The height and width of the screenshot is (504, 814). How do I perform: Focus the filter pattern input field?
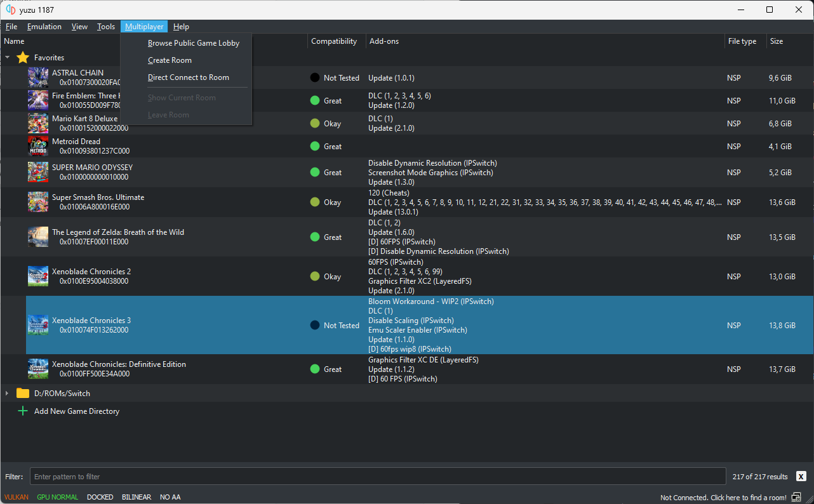pos(377,477)
